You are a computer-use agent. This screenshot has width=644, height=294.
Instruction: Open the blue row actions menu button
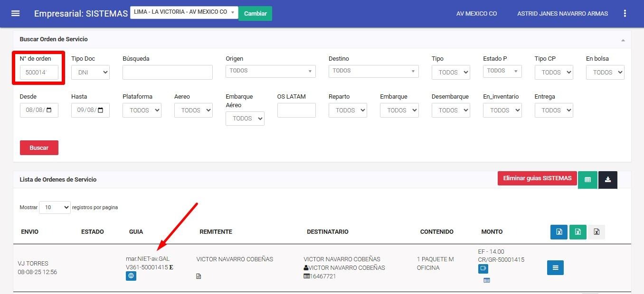(555, 268)
